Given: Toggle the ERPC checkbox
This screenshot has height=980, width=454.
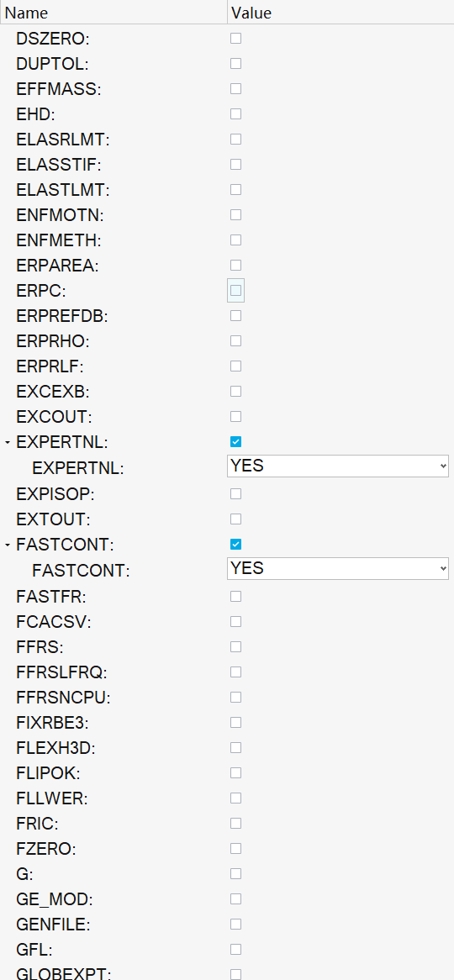Looking at the screenshot, I should [235, 291].
